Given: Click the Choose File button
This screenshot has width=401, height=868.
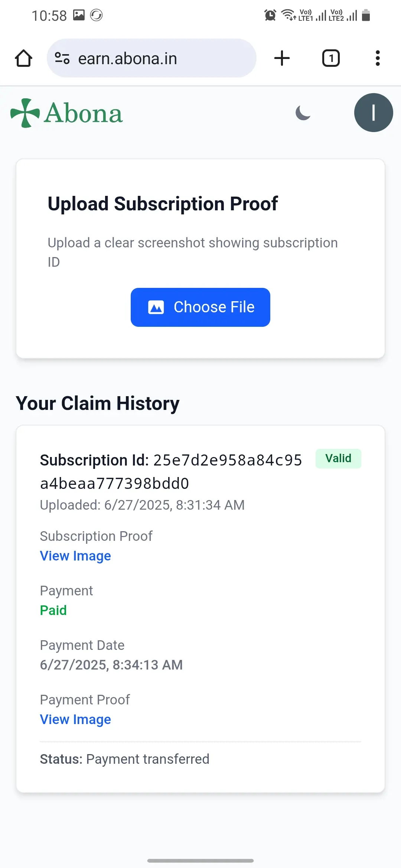Looking at the screenshot, I should [x=200, y=307].
